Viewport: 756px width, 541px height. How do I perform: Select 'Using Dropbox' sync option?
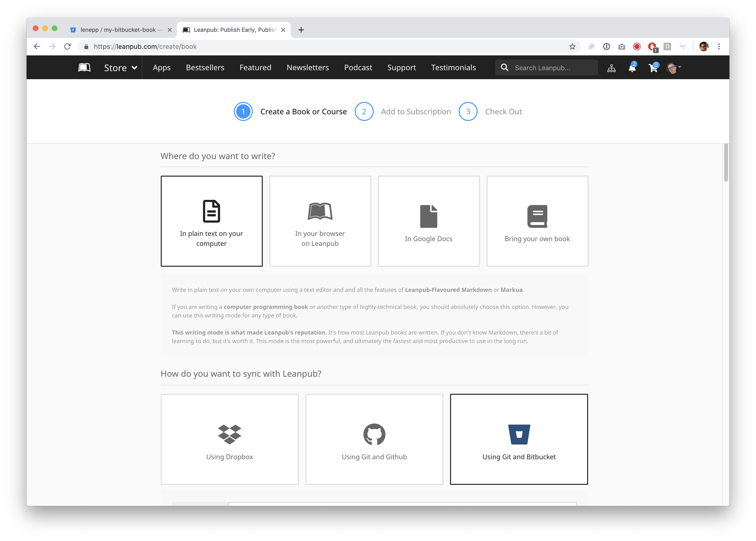229,439
